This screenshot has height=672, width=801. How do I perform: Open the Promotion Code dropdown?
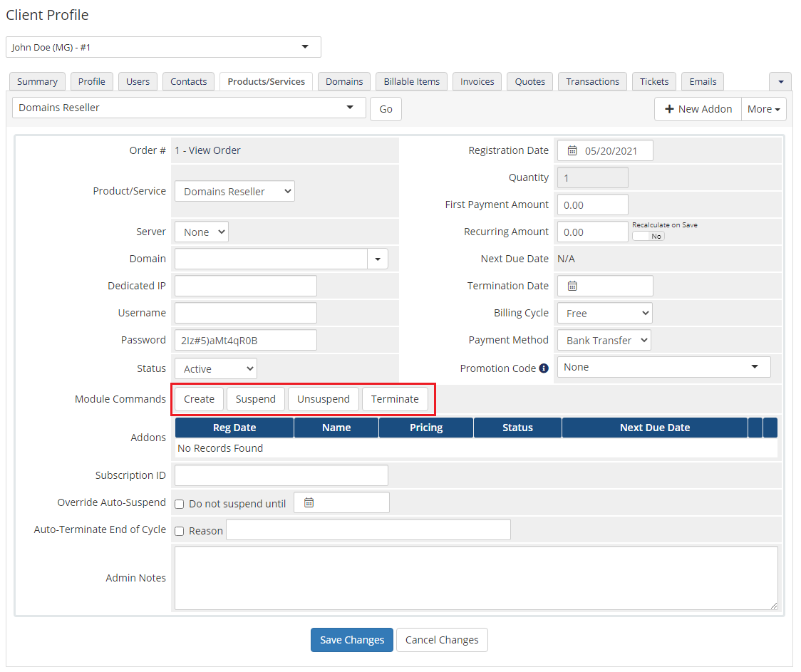[x=663, y=367]
